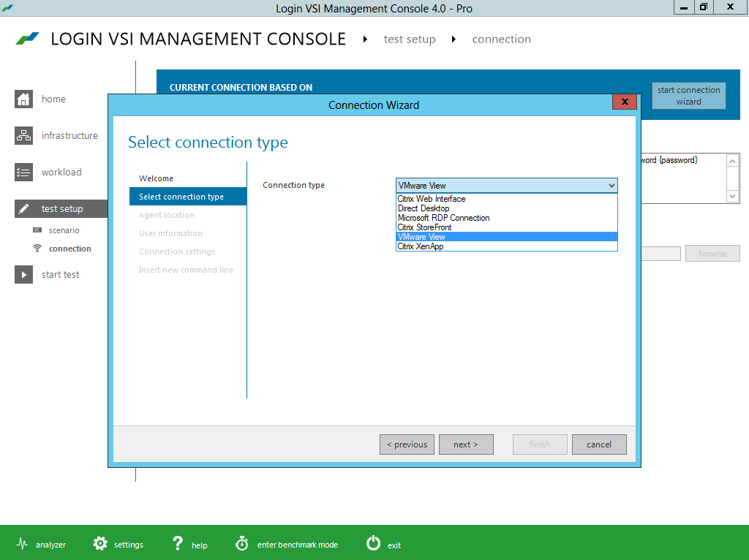Open settings gear icon in footer
The height and width of the screenshot is (560, 749).
coord(100,544)
